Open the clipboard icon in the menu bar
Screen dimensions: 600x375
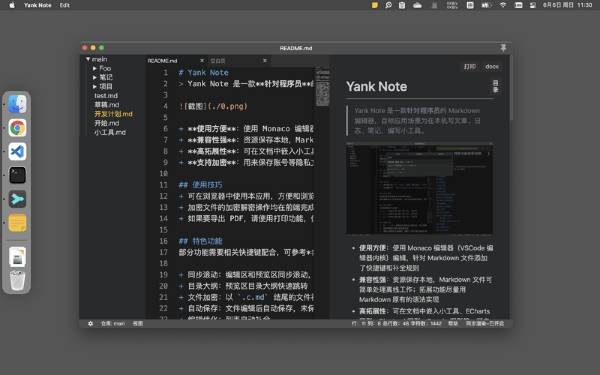(402, 5)
